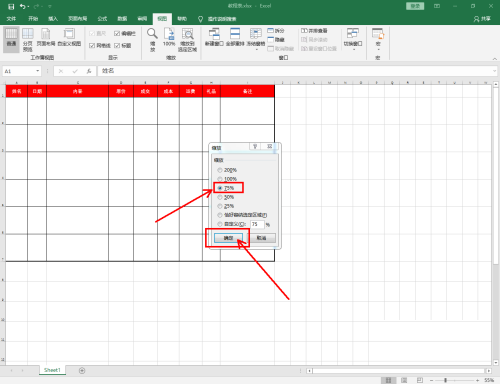This screenshot has height=384, width=500.
Task: Open the Customize Quick Access Toolbar arrow
Action: [50, 6]
